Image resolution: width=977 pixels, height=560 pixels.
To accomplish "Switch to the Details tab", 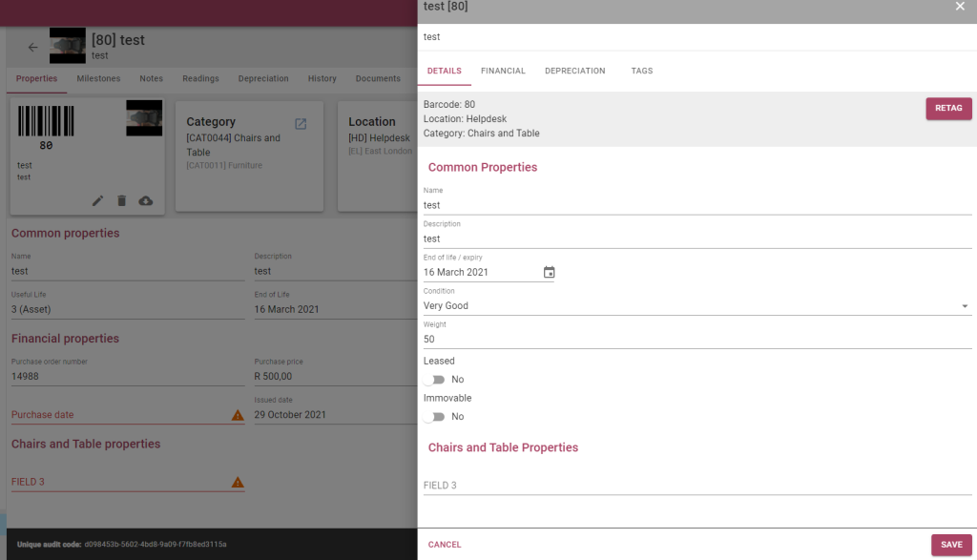I will (x=445, y=71).
